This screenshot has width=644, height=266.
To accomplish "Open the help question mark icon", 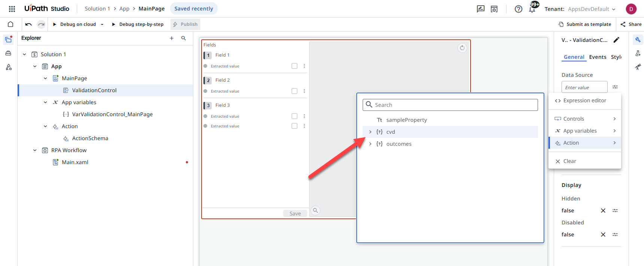I will pyautogui.click(x=518, y=9).
